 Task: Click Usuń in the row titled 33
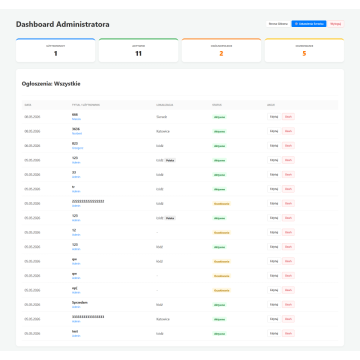click(x=288, y=175)
